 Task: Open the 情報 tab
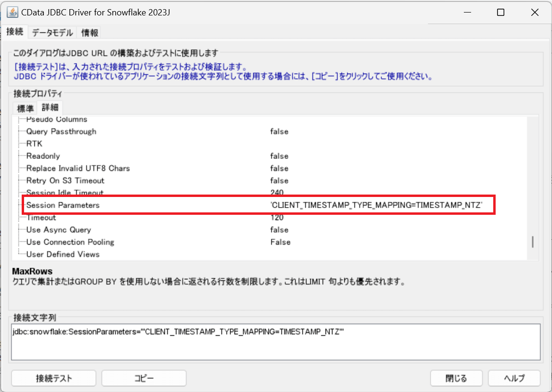point(89,33)
